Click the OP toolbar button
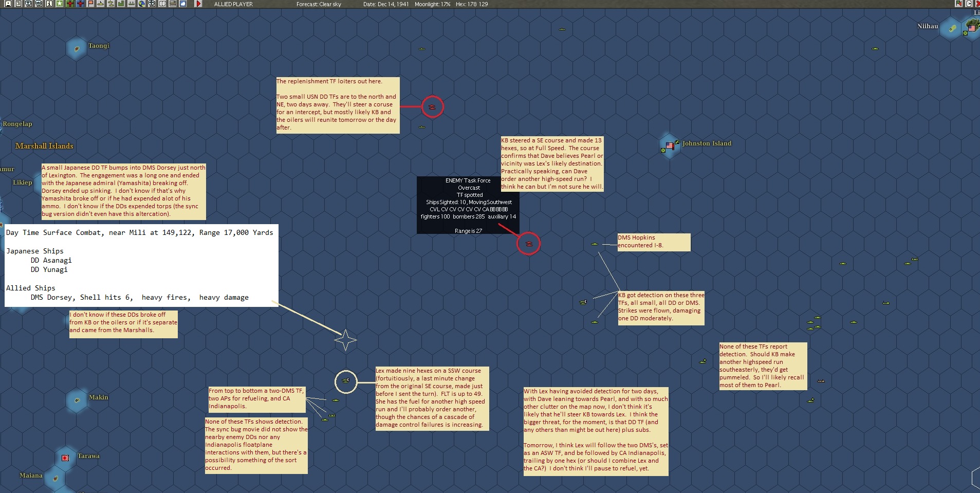This screenshot has height=493, width=980. point(162,4)
